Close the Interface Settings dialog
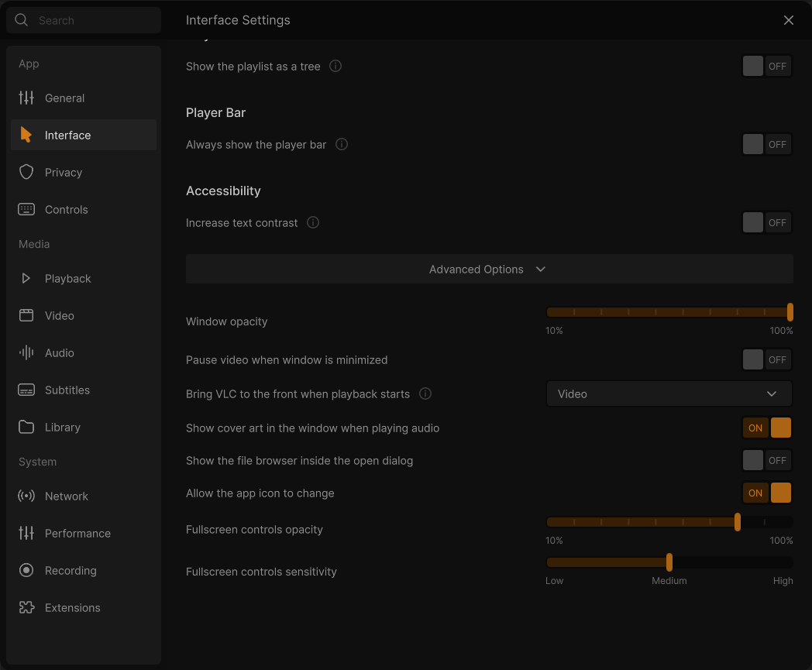The height and width of the screenshot is (670, 812). coord(788,20)
